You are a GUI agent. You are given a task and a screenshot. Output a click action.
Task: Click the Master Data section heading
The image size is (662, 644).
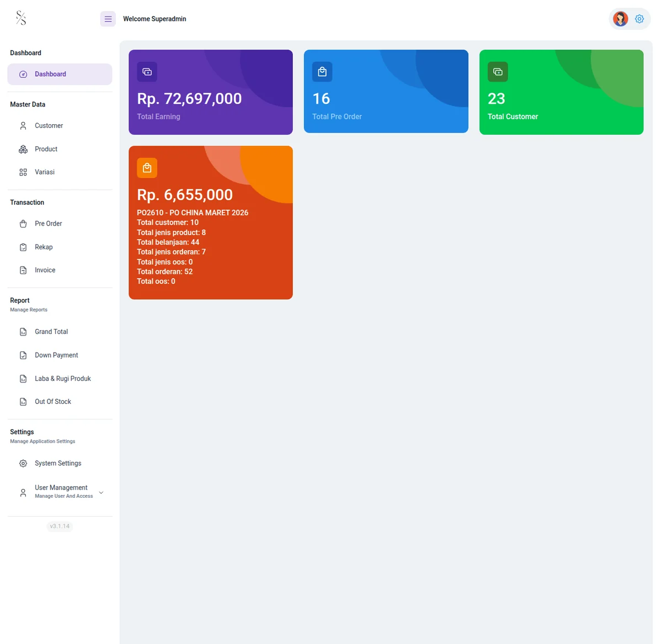tap(28, 105)
